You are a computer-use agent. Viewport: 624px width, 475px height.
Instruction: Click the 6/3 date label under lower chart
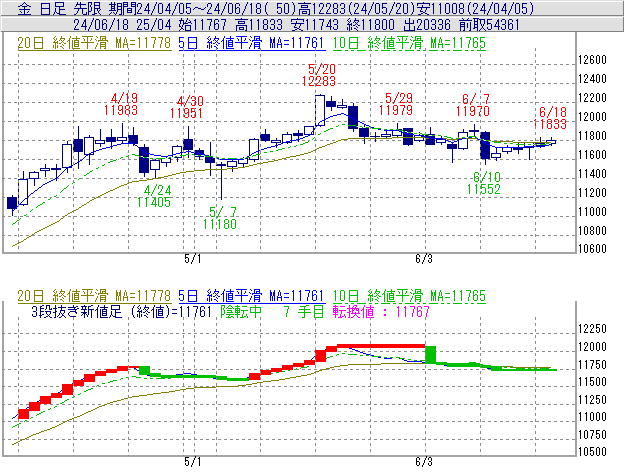424,462
